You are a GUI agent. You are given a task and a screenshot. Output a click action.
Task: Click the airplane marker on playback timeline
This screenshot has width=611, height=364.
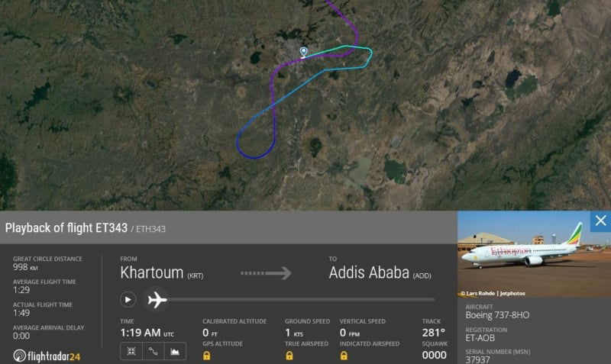pos(157,299)
